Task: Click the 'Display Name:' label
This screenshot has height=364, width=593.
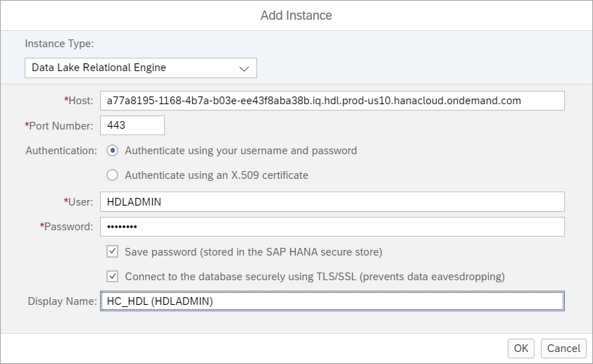Action: 63,301
